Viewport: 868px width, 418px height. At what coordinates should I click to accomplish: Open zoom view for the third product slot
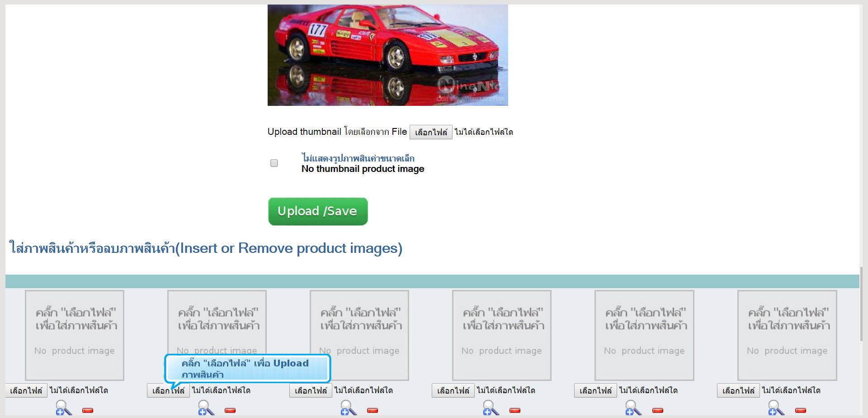[x=349, y=408]
